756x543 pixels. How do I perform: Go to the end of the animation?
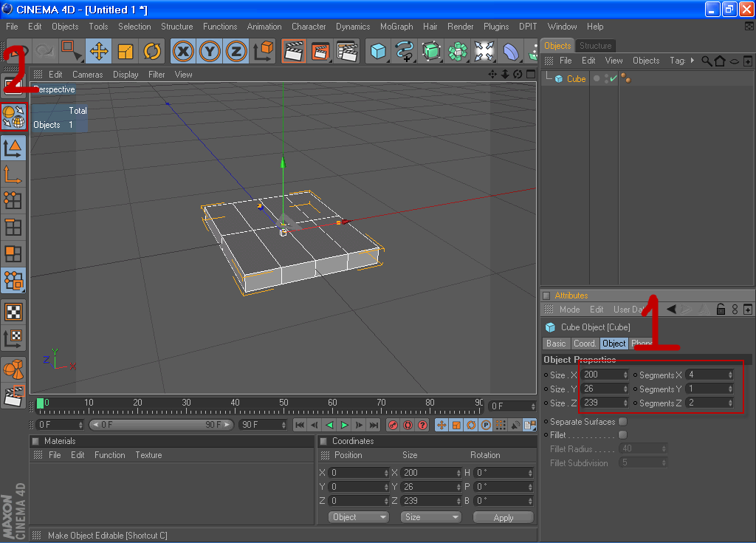click(374, 425)
